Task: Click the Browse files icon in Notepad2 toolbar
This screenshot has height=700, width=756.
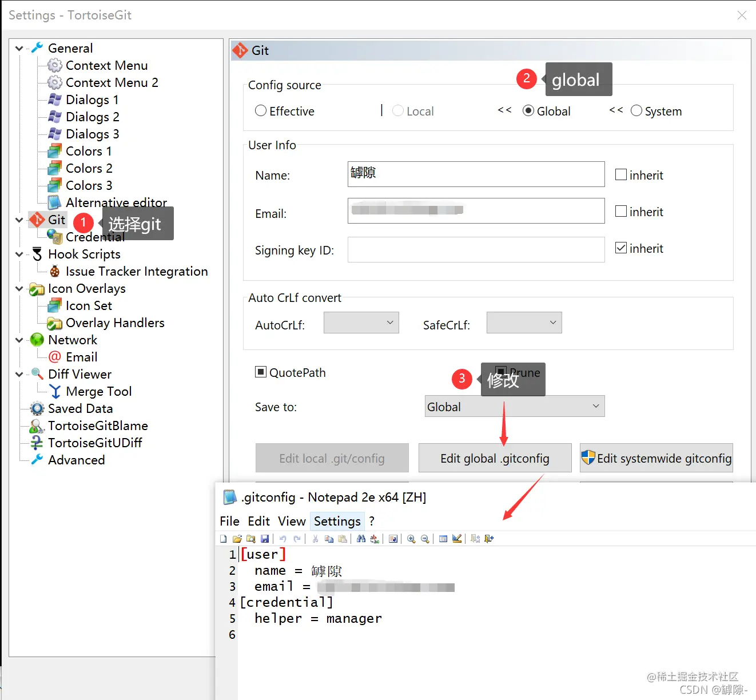Action: (x=251, y=539)
